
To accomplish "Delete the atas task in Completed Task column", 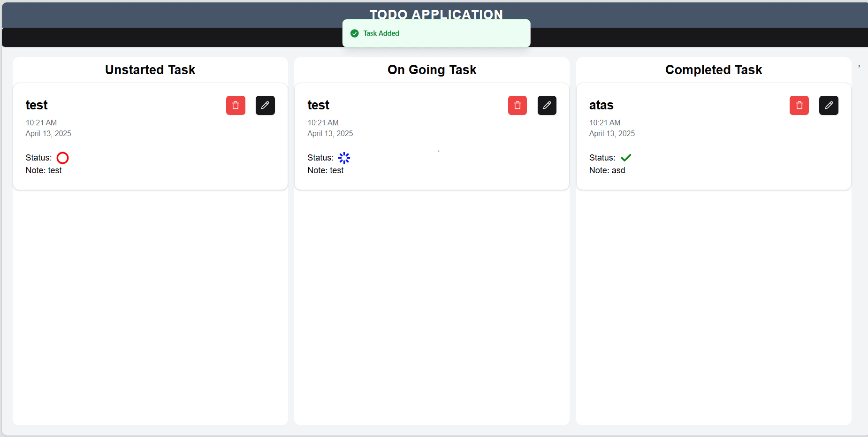I will (x=799, y=105).
